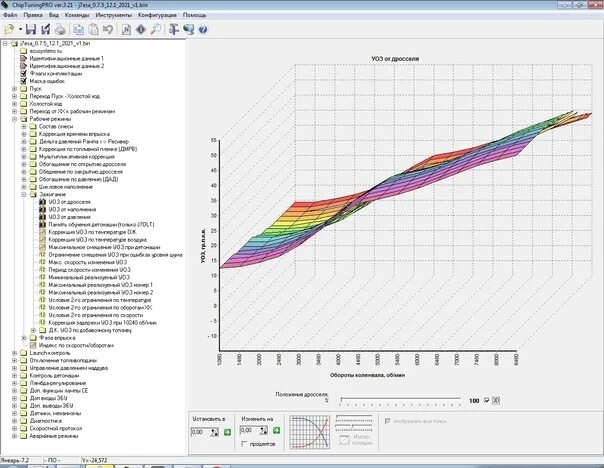This screenshot has height=468, width=604.
Task: Open Коррекция УОЗ по температуре ОЖ curve
Action: coord(92,232)
